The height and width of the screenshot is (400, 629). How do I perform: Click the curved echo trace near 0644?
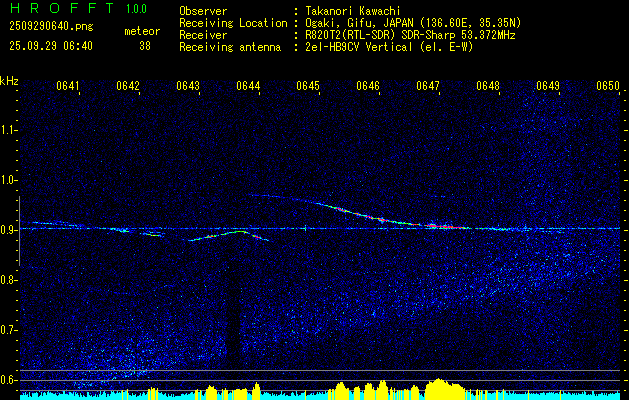(x=229, y=236)
